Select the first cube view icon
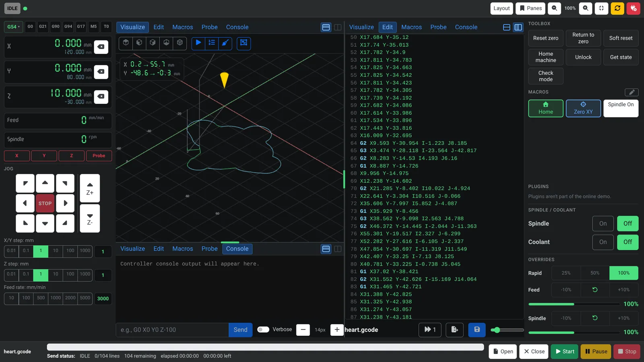 click(x=126, y=43)
